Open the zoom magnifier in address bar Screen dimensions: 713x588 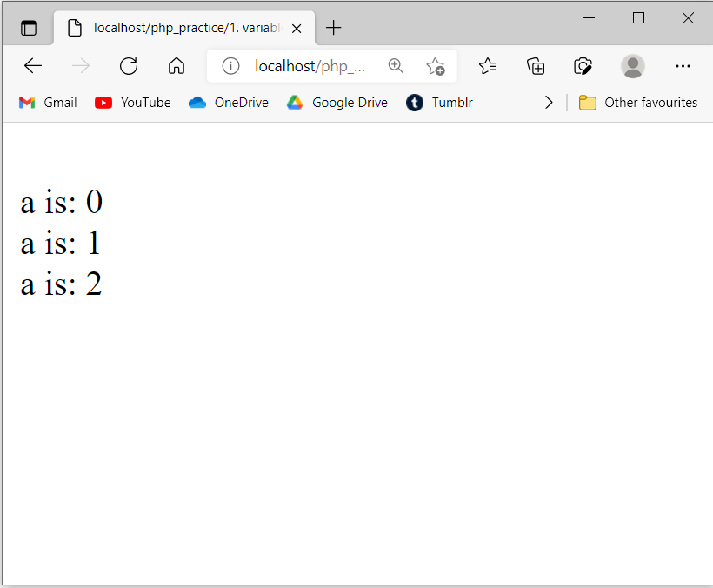[x=396, y=66]
